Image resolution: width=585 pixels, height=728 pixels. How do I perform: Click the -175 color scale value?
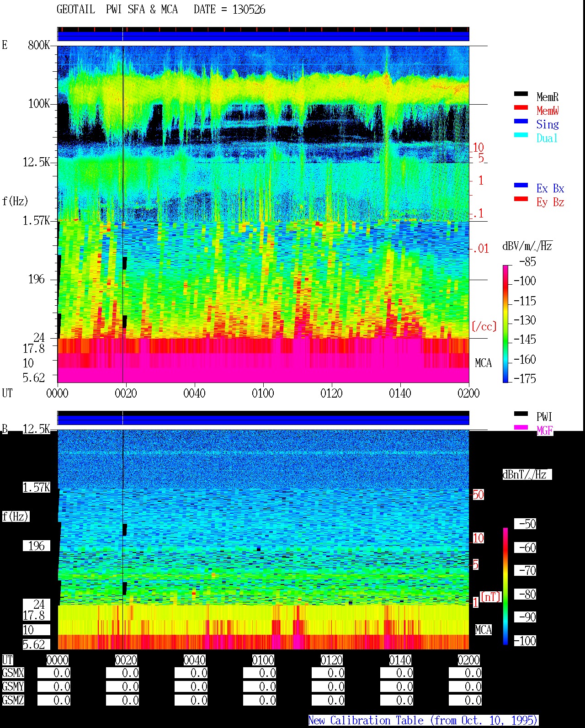[525, 379]
